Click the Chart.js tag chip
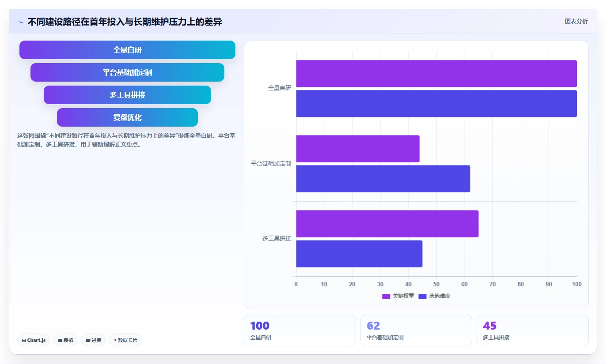 34,340
